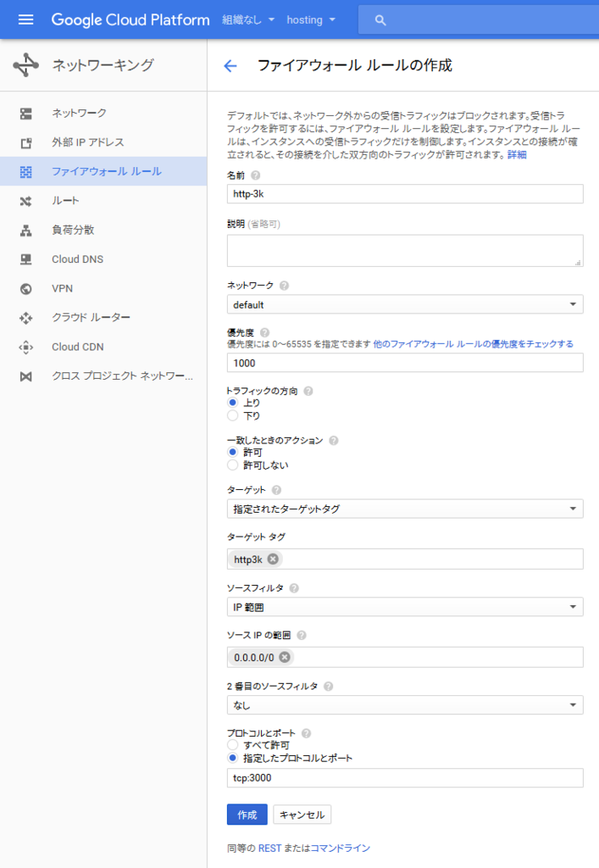Click the 説明 description textarea
The height and width of the screenshot is (868, 599).
pos(405,251)
